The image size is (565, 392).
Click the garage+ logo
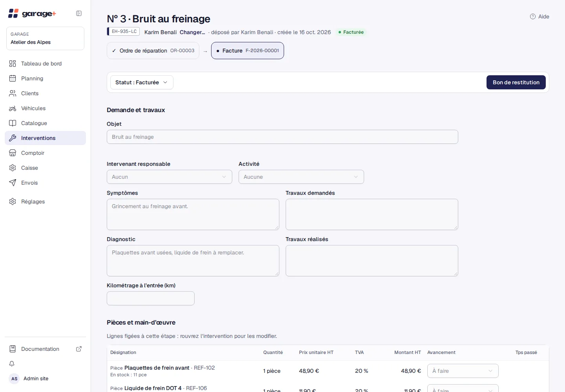coord(32,13)
